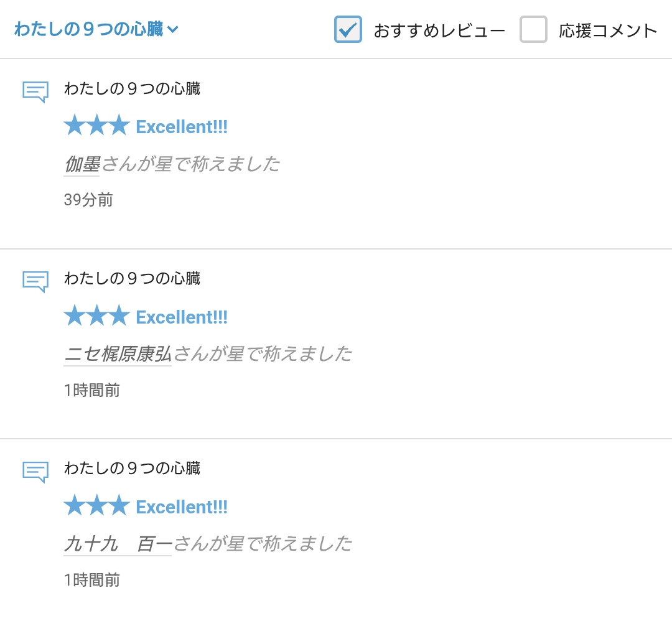Click the three stars in 九十九 百一's review
The width and height of the screenshot is (672, 626).
coord(96,506)
